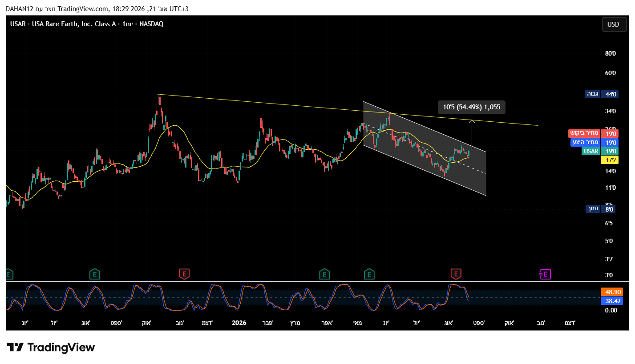Click the נמוך 8'0 low price label

click(x=601, y=209)
